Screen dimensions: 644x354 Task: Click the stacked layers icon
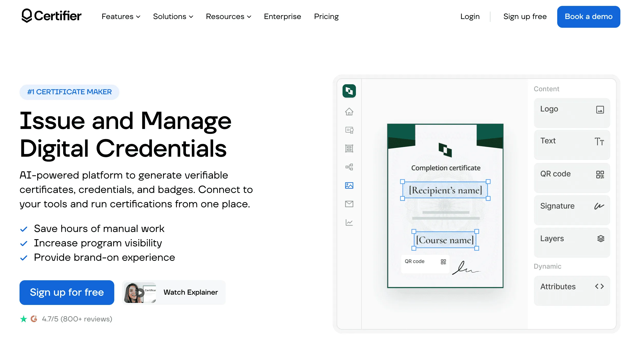(601, 239)
